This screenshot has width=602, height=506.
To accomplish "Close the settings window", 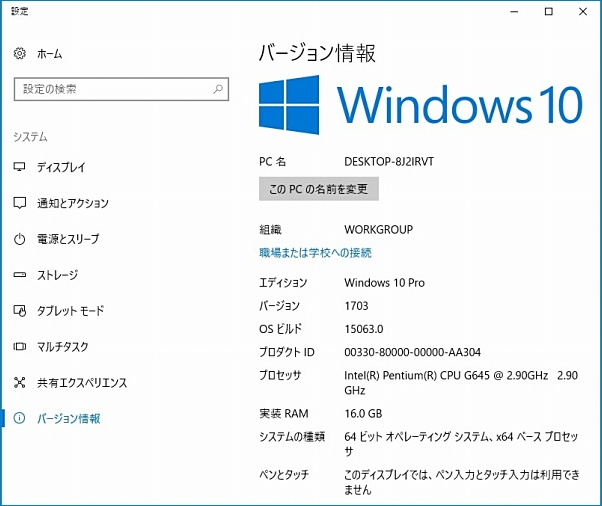I will click(583, 12).
